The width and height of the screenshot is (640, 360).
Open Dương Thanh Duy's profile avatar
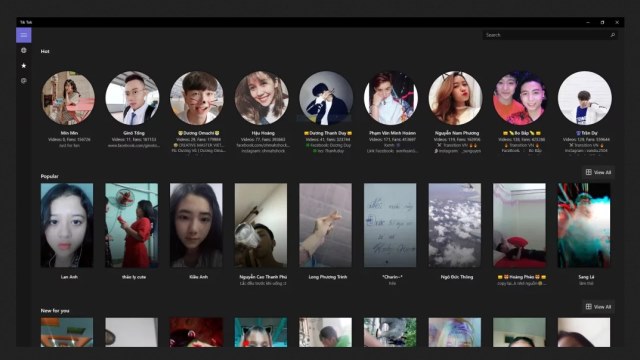326,98
